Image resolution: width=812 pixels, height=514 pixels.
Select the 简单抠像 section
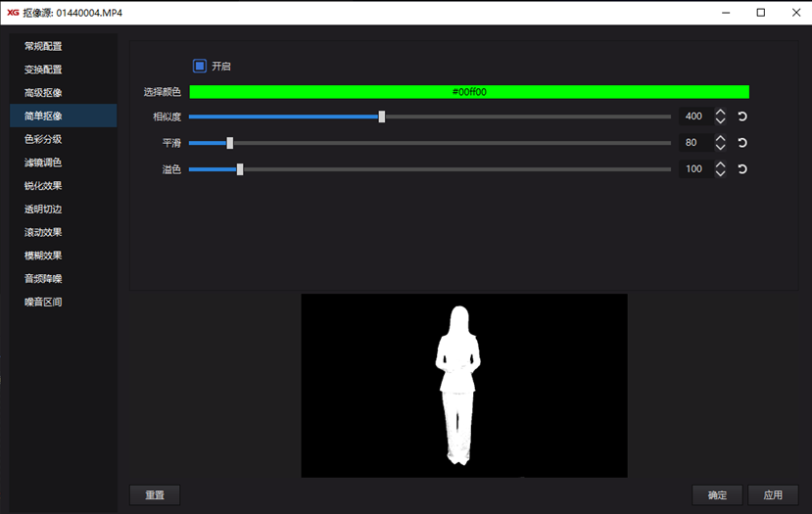(x=64, y=116)
